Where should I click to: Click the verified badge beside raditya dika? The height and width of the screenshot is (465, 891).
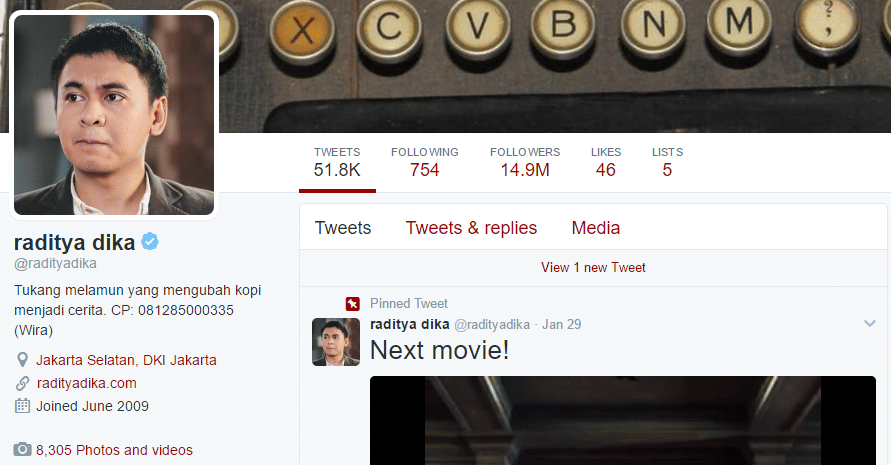pyautogui.click(x=150, y=243)
